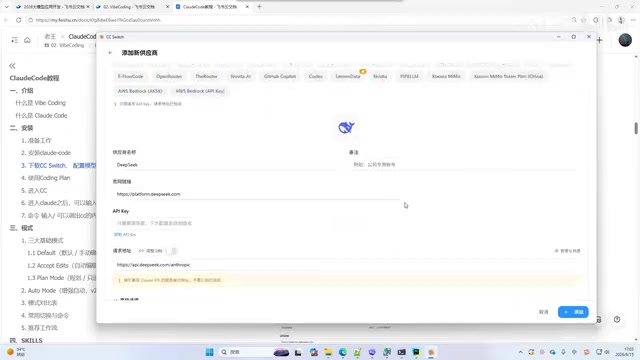This screenshot has height=360, width=640.
Task: Open 1.1 Default outline entry
Action: (62, 253)
